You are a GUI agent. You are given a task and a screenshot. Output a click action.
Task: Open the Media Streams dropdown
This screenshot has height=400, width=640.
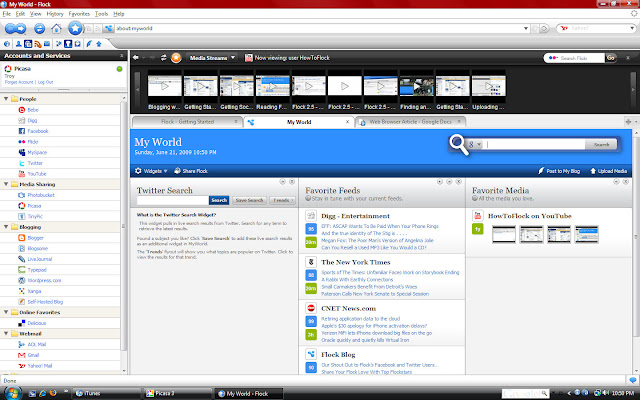(212, 58)
